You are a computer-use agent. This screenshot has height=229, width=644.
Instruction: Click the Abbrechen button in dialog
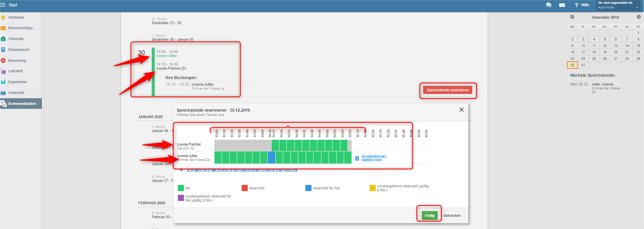click(452, 215)
